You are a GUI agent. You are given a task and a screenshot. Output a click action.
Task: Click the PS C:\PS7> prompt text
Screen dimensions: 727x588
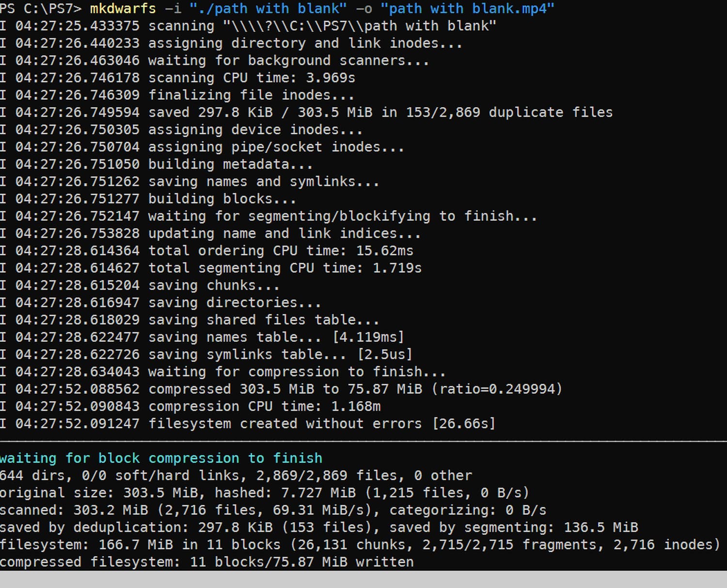click(x=41, y=8)
